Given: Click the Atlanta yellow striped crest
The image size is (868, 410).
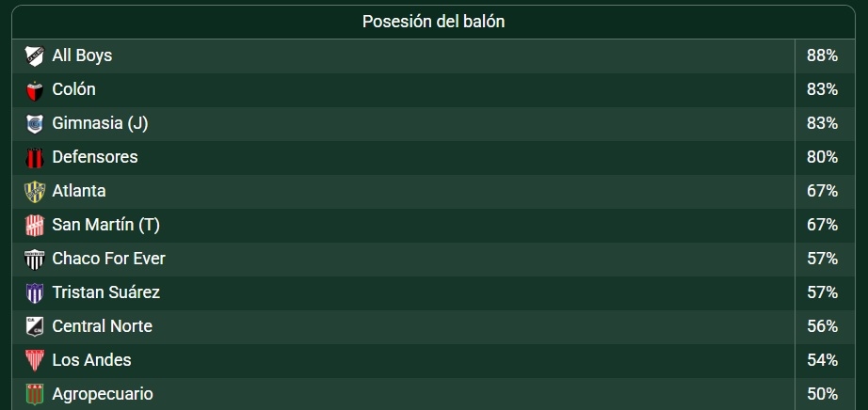Looking at the screenshot, I should tap(35, 191).
